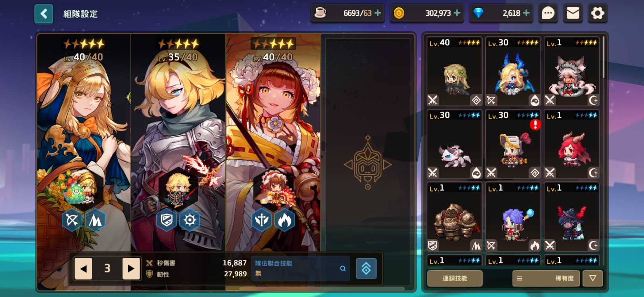Open the chat bubble icon
This screenshot has width=644, height=297.
pos(548,13)
